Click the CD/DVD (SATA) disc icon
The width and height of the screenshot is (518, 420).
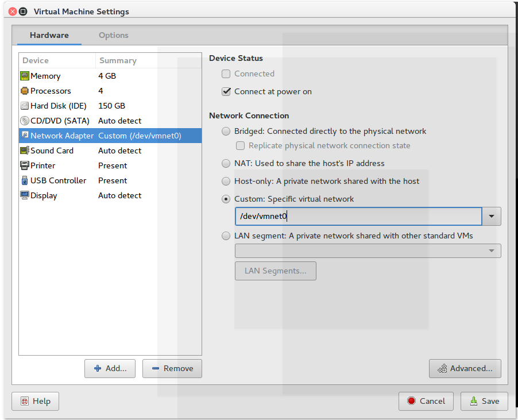pos(25,121)
